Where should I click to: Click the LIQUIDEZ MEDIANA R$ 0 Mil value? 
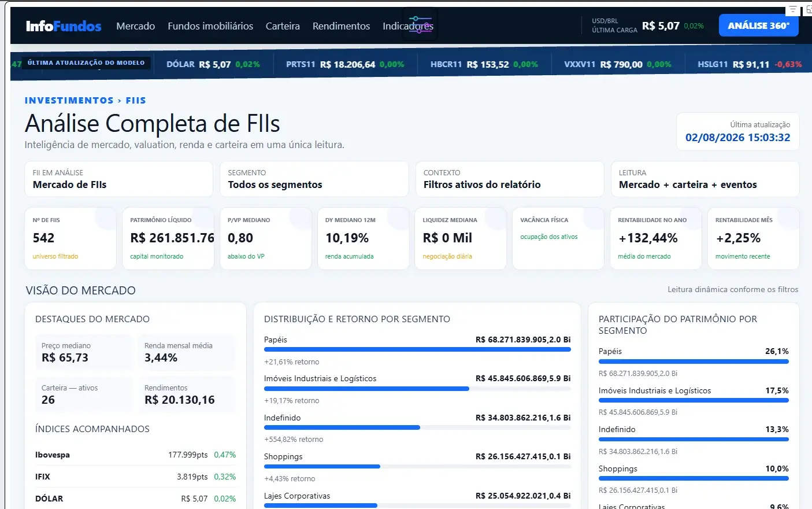tap(447, 238)
